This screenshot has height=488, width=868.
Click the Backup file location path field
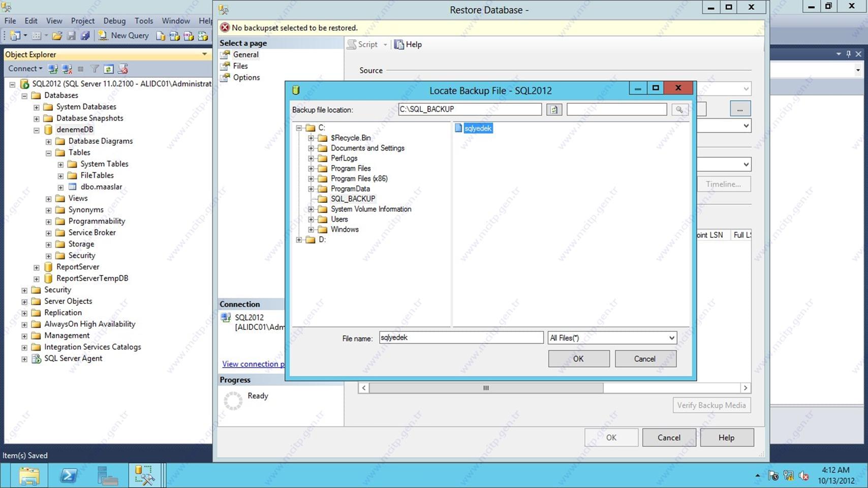[x=470, y=109]
